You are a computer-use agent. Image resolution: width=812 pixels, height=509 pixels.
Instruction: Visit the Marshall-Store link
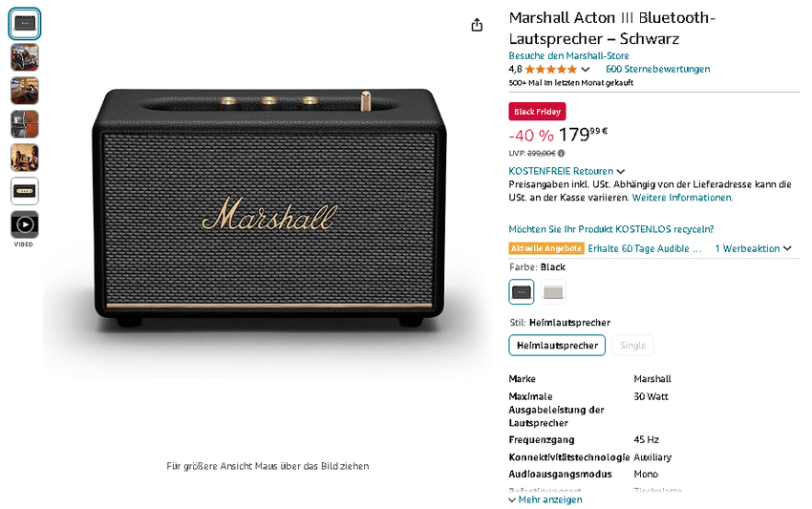(x=568, y=56)
